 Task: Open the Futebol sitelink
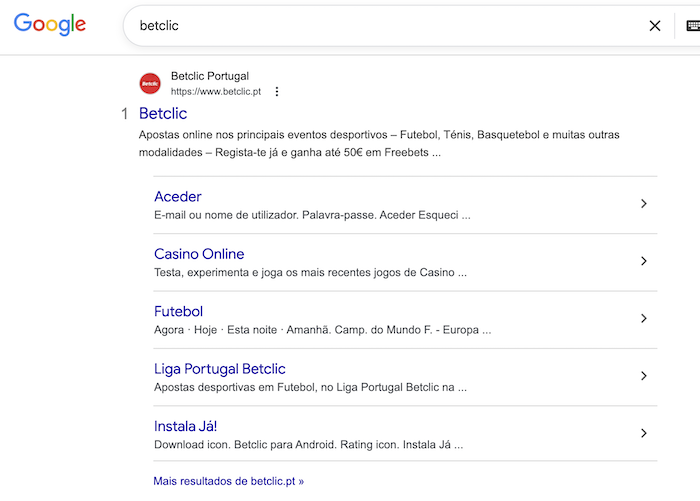tap(179, 311)
